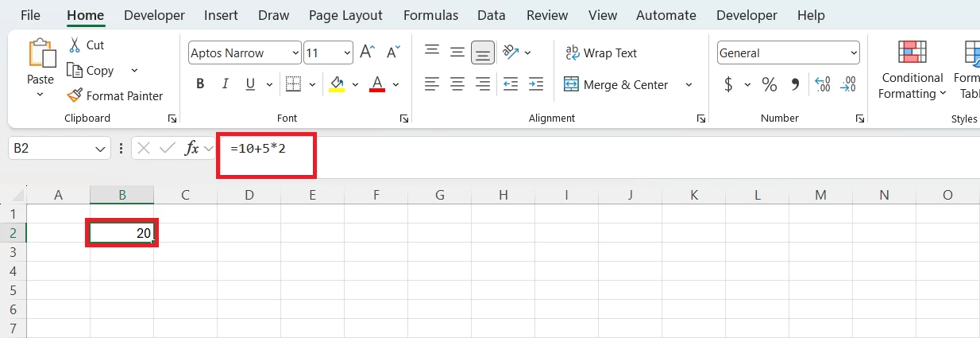
Task: Expand the Fill Color palette arrow
Action: point(355,84)
